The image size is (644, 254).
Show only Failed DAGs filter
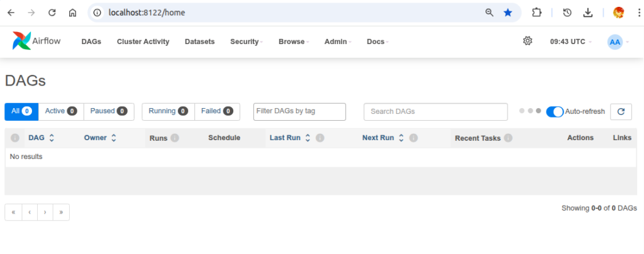217,111
